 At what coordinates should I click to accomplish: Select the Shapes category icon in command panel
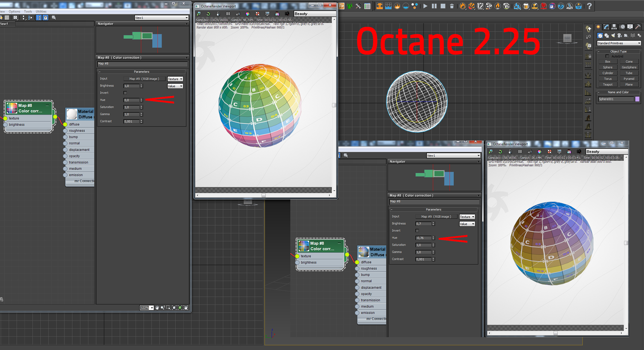pos(606,35)
